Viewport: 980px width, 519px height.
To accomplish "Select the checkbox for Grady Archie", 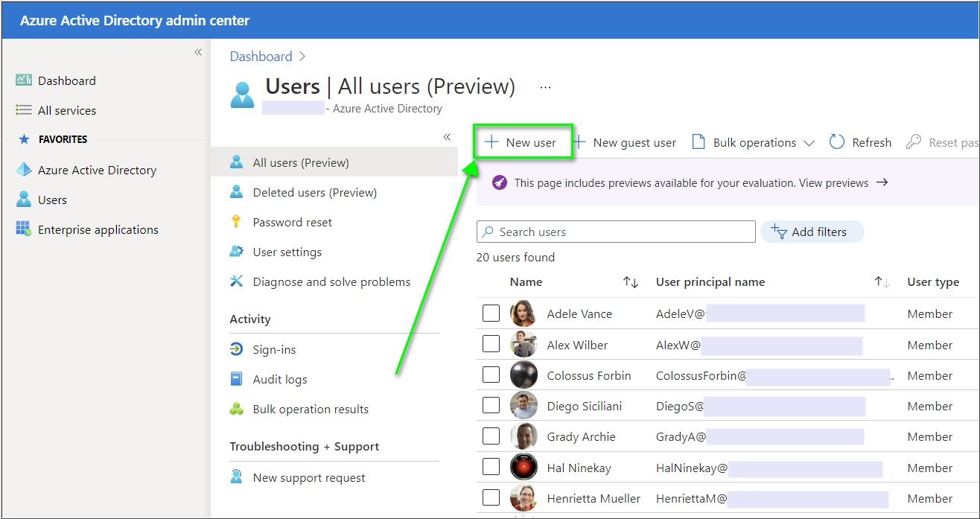I will (x=491, y=436).
